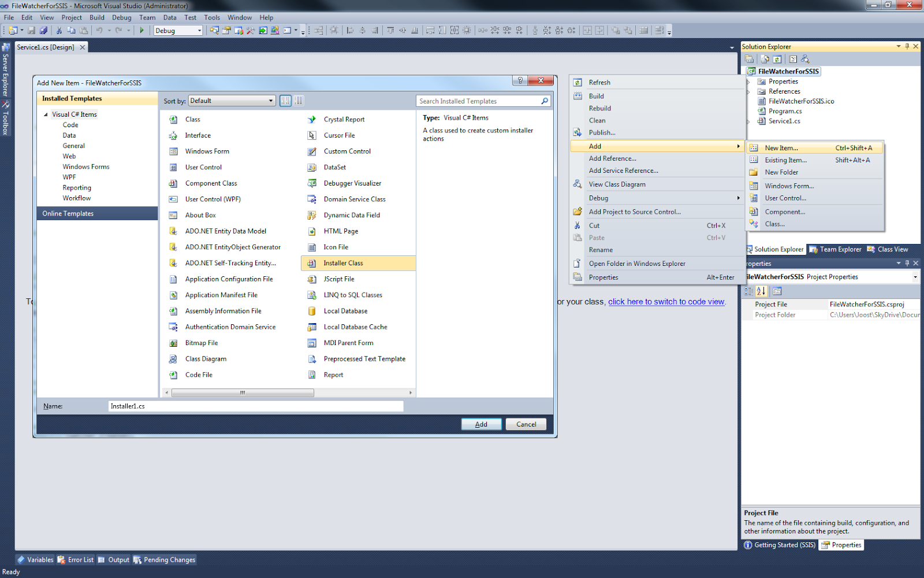
Task: Click the search magnifier in Search Installed Templates
Action: click(544, 101)
